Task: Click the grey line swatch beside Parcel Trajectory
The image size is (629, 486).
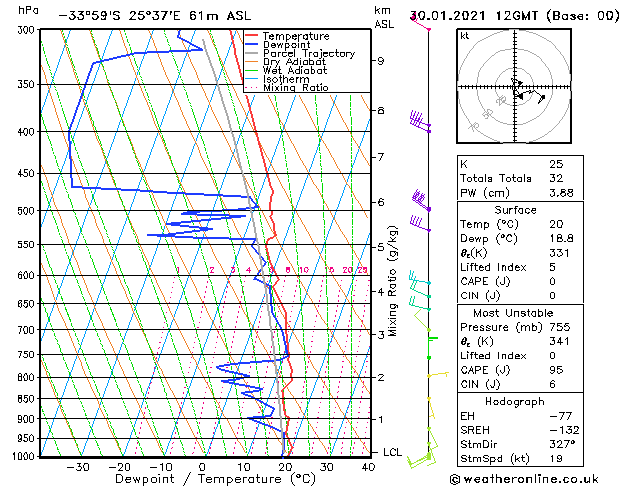Action: click(251, 53)
